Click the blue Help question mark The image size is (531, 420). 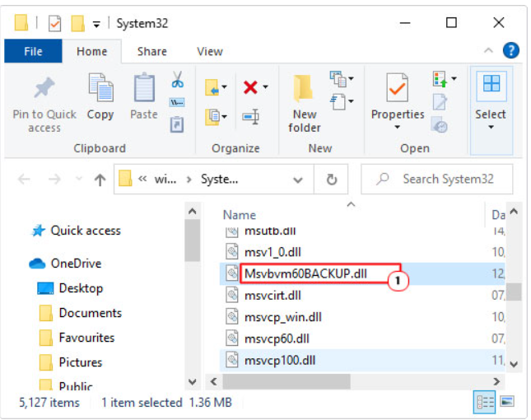511,51
